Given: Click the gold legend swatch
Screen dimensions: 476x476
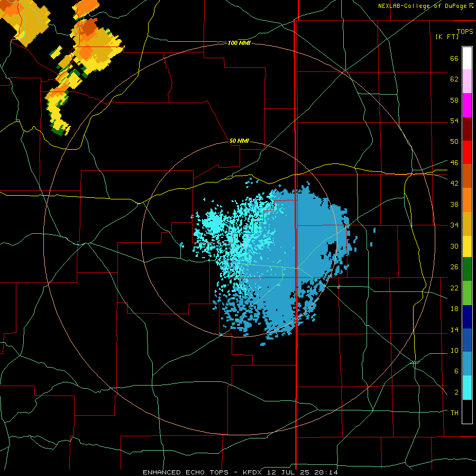Looking at the screenshot, I should (x=467, y=224).
